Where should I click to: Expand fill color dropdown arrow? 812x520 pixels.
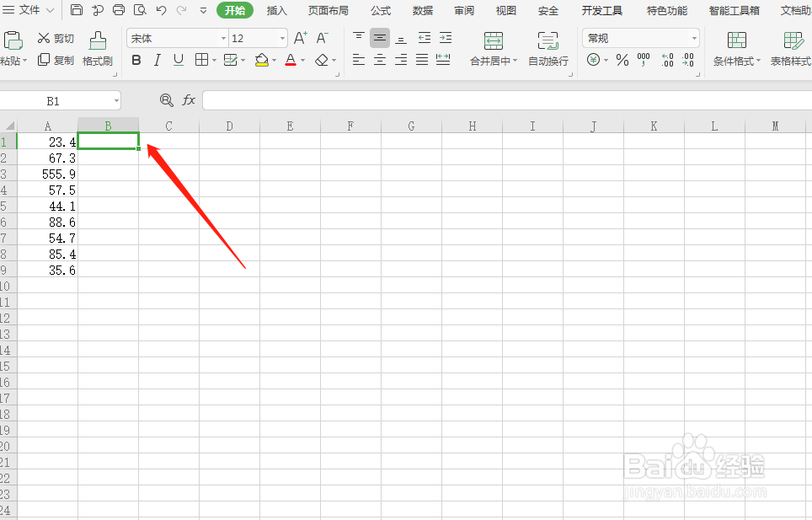(x=274, y=61)
